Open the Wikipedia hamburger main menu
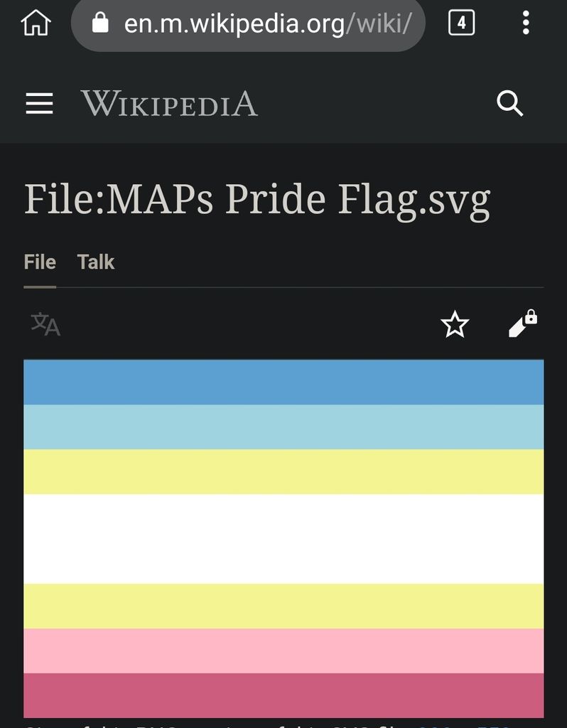This screenshot has height=728, width=567. click(40, 104)
